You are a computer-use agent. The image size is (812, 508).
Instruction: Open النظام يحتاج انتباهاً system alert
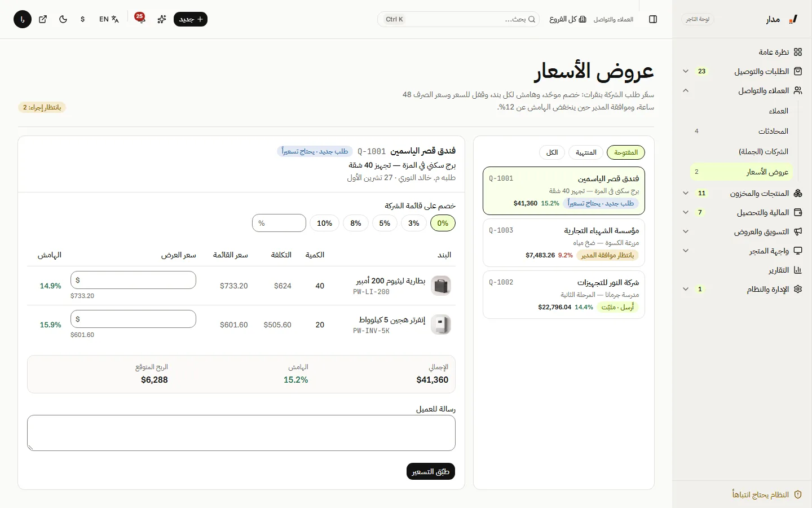767,494
